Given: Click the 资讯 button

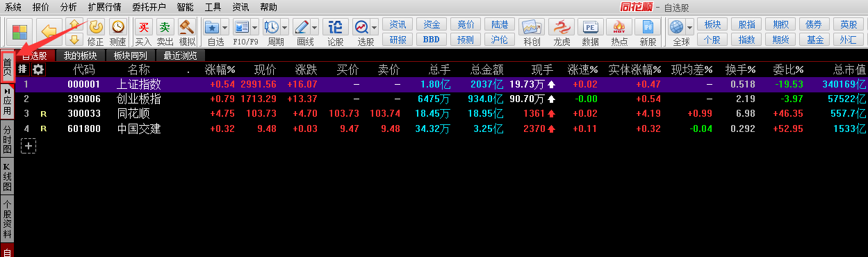Looking at the screenshot, I should click(x=398, y=24).
